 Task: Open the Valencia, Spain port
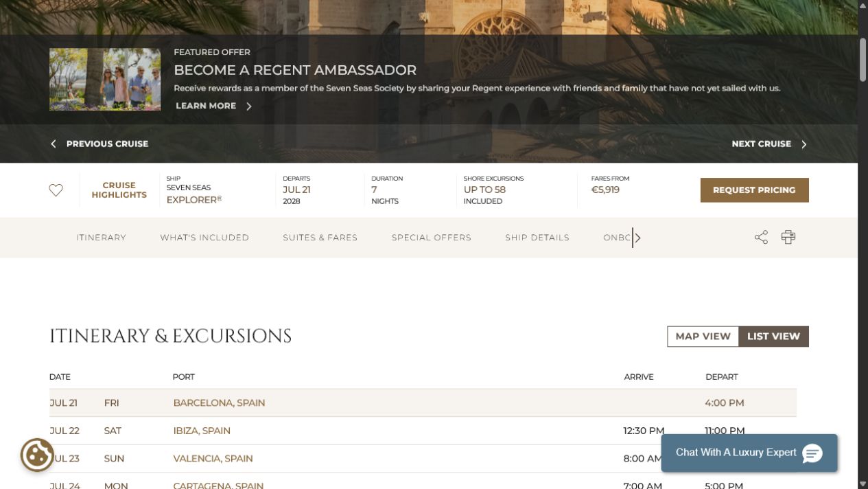coord(213,458)
